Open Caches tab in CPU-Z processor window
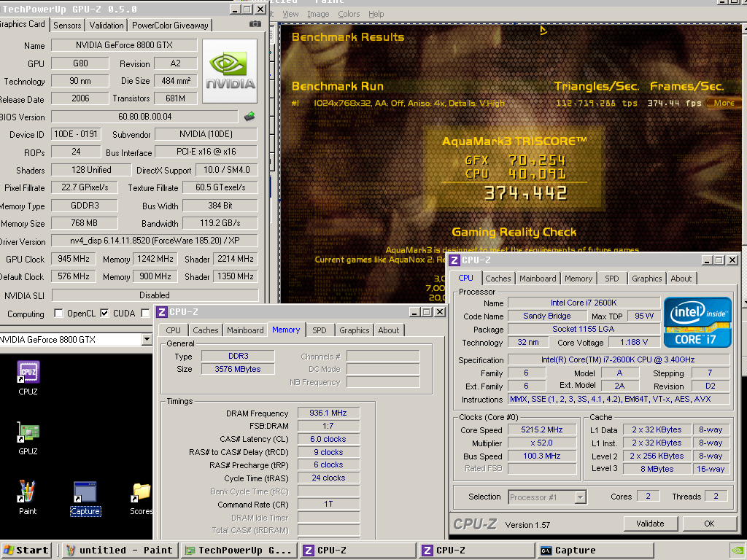Image resolution: width=747 pixels, height=560 pixels. [x=498, y=279]
